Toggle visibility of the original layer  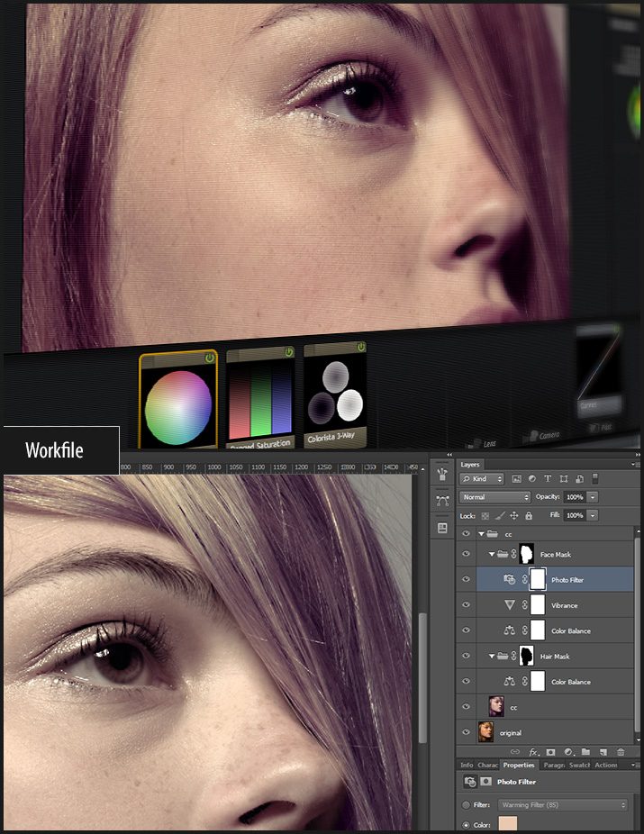(x=466, y=732)
